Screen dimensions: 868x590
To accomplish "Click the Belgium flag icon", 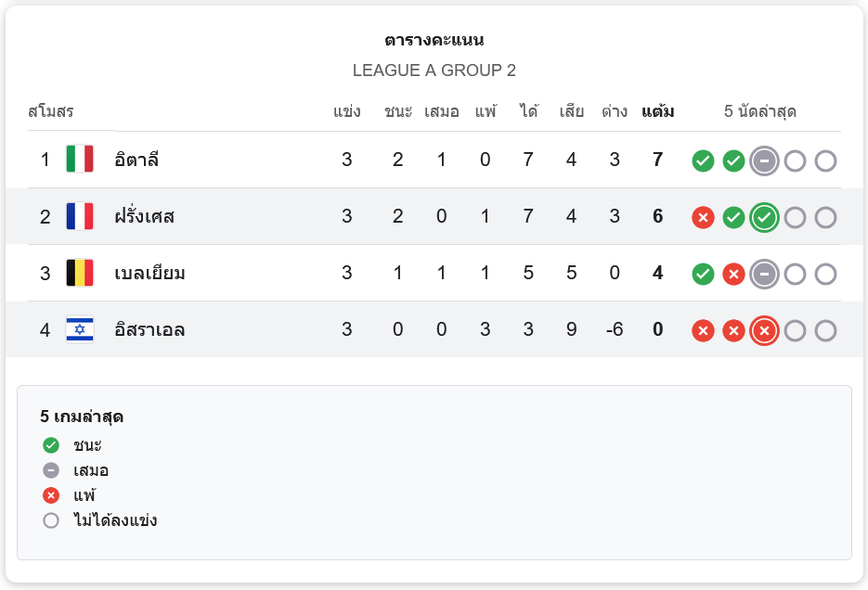I will pyautogui.click(x=80, y=274).
